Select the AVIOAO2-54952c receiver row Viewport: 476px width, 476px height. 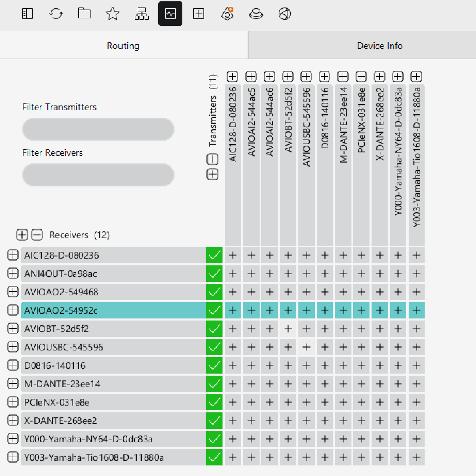113,310
